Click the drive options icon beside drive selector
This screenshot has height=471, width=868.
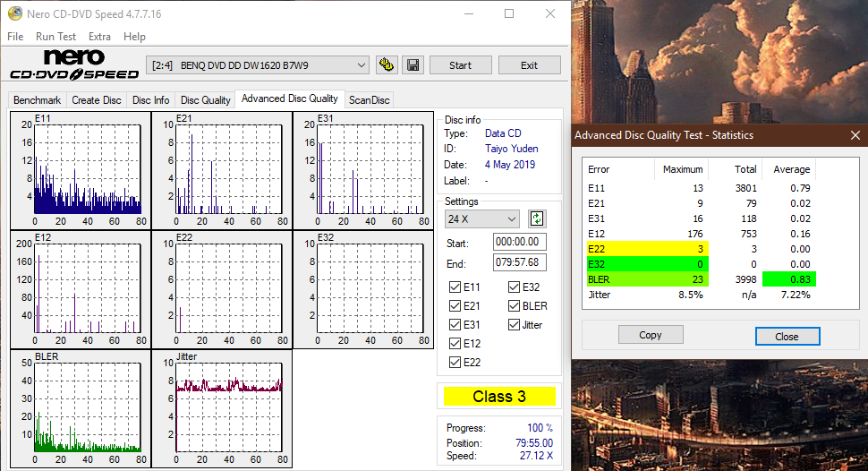click(x=387, y=65)
